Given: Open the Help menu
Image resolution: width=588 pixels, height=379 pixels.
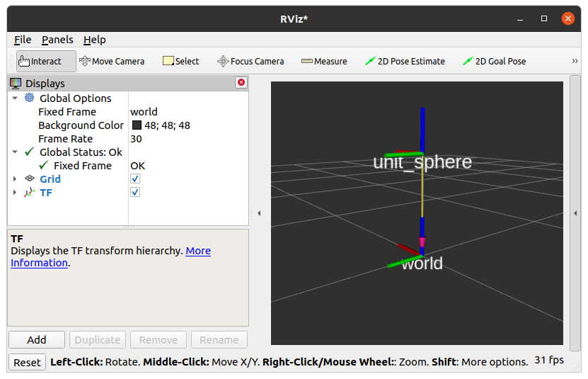Looking at the screenshot, I should pos(95,40).
